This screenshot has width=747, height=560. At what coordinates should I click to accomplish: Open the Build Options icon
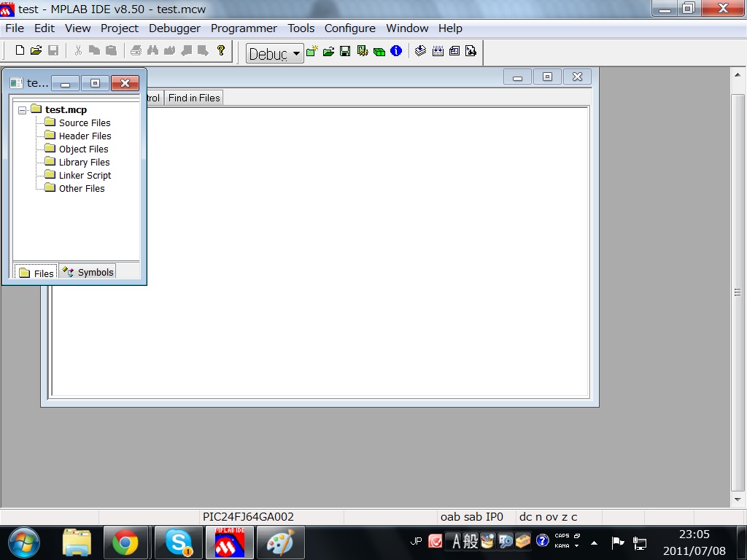pos(363,51)
